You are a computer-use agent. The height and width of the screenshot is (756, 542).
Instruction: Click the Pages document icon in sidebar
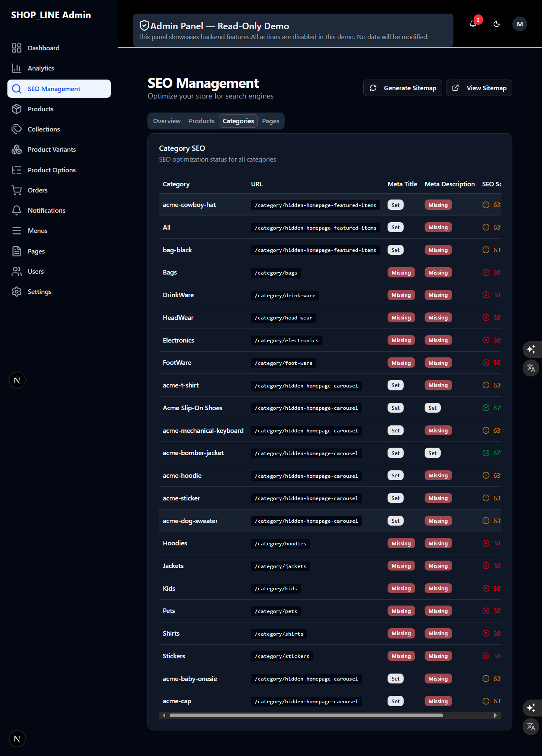16,251
